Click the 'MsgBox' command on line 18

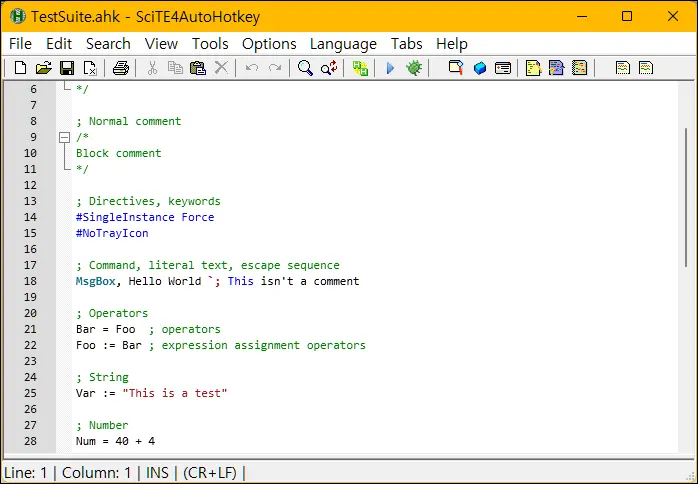pyautogui.click(x=96, y=281)
